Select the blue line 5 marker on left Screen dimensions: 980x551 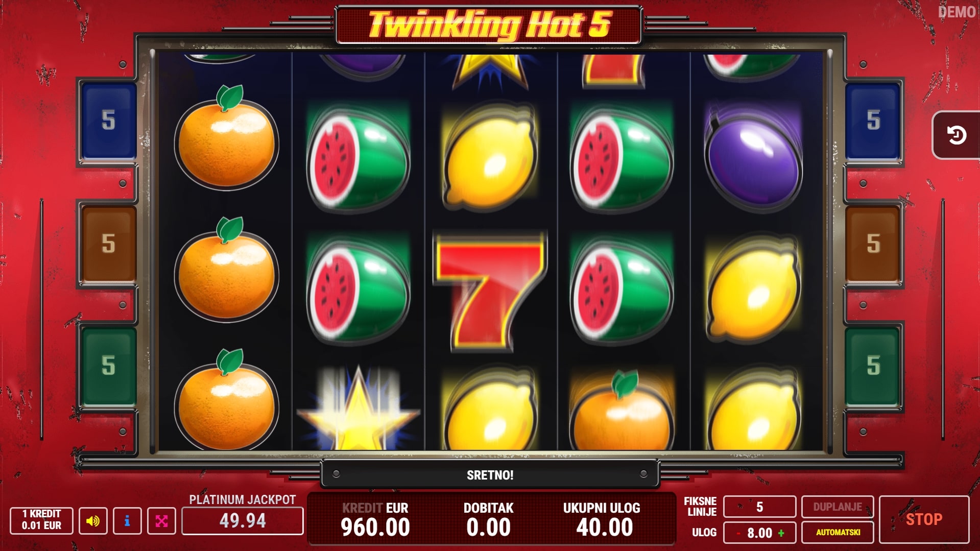point(108,121)
